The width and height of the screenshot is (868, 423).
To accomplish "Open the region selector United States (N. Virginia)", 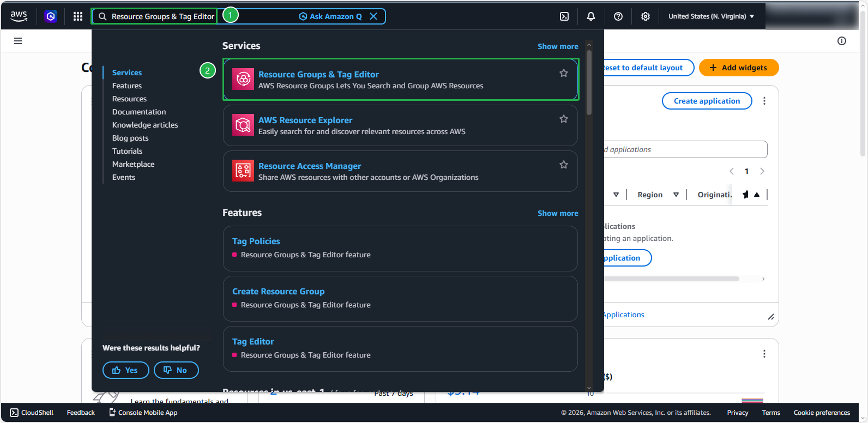I will pos(712,16).
